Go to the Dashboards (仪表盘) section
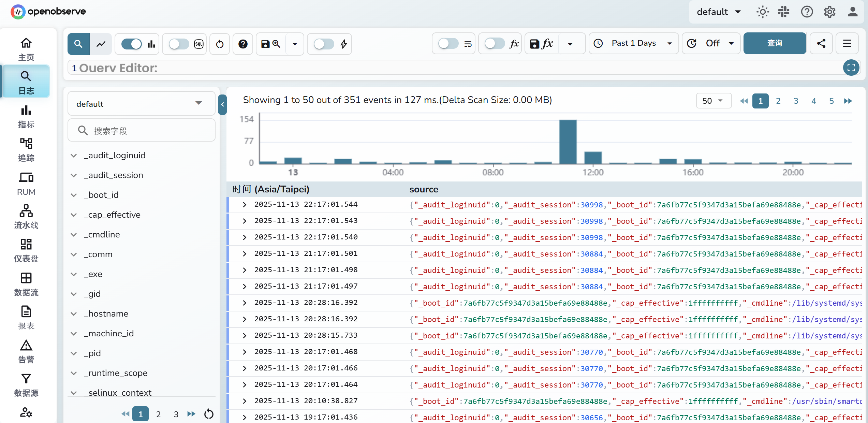Viewport: 868px width, 423px height. click(26, 250)
